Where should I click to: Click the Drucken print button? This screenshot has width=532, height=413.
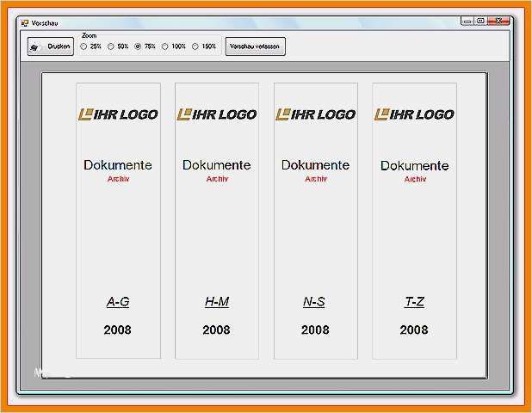[x=51, y=46]
